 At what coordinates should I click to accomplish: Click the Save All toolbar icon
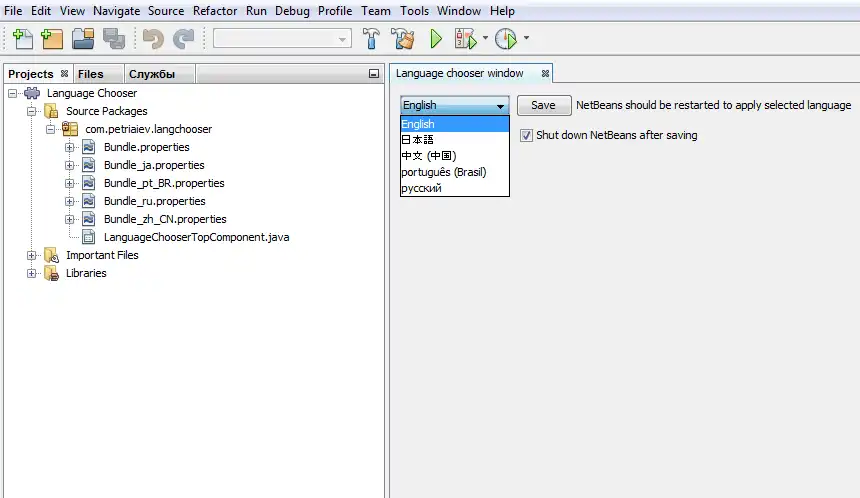[x=114, y=39]
